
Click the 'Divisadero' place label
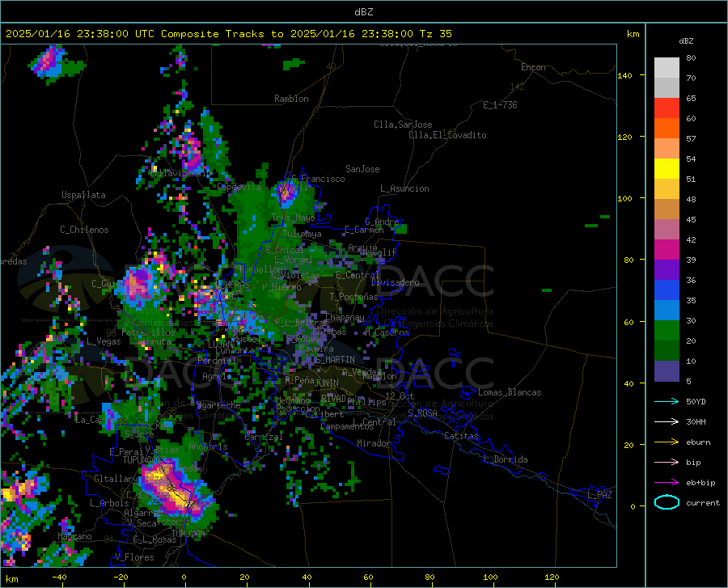click(395, 282)
